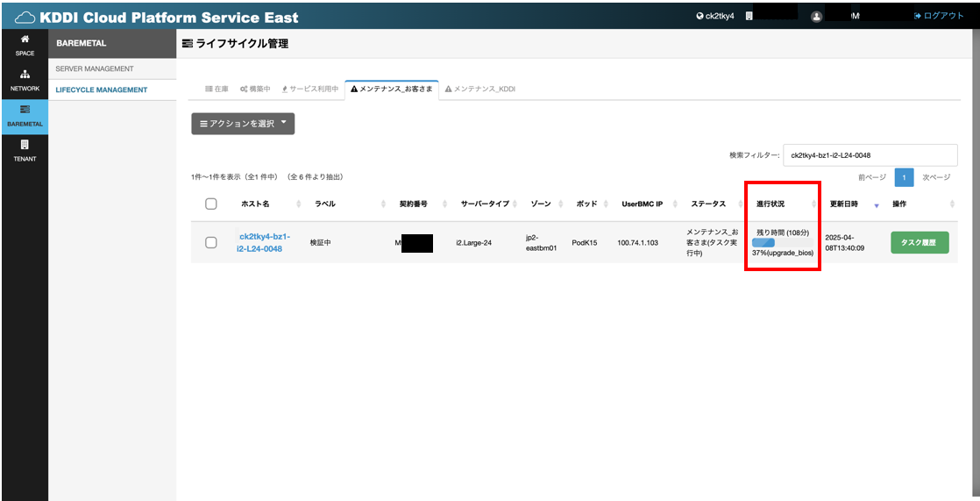This screenshot has height=501, width=980.
Task: Click the jp2-eastbm01 zone cell
Action: pos(541,243)
